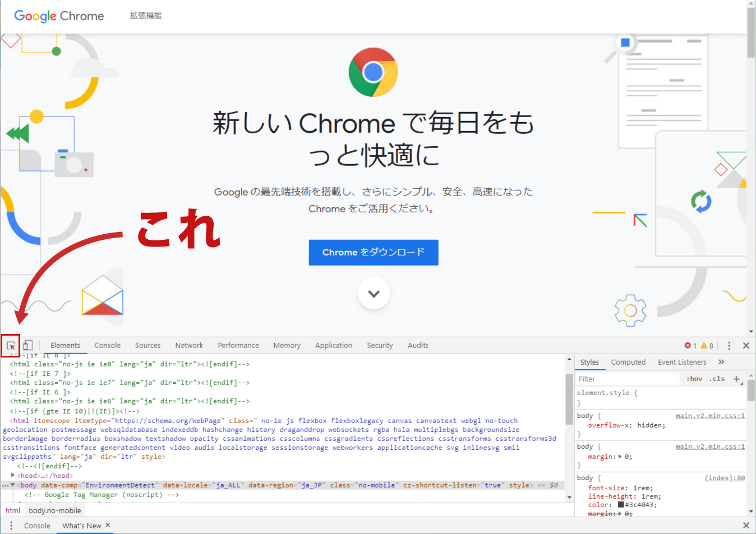The width and height of the screenshot is (756, 534).
Task: Select html in the breadcrumb bar
Action: point(13,510)
